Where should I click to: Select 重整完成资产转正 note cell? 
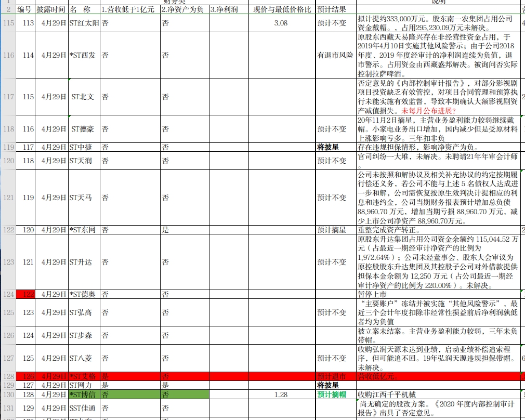coord(438,230)
